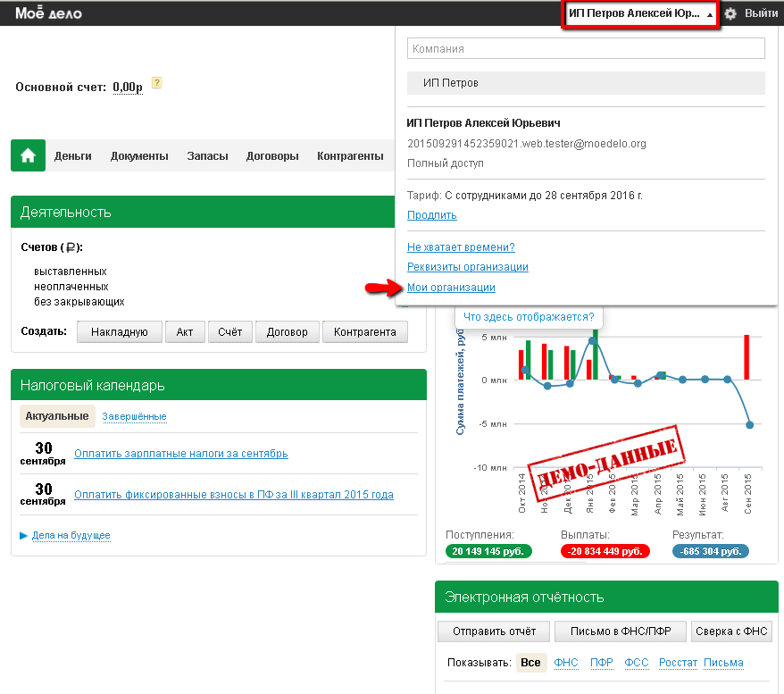Open the ИП Петров Алексей account dropdown
This screenshot has width=784, height=694.
pos(640,14)
